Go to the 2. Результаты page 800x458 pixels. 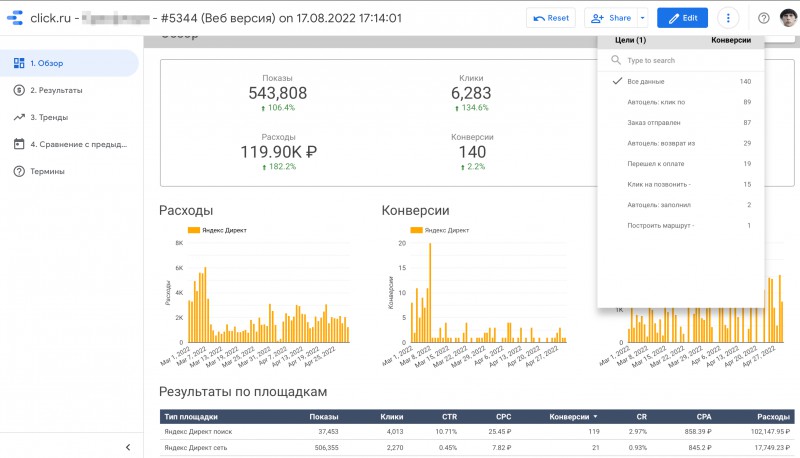tap(56, 90)
